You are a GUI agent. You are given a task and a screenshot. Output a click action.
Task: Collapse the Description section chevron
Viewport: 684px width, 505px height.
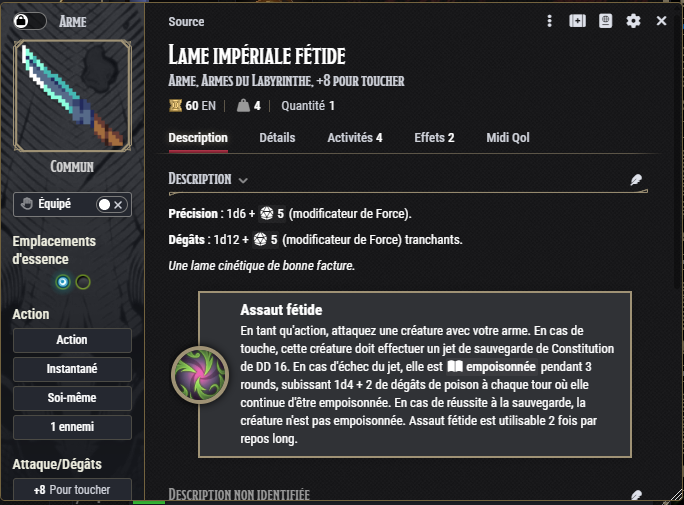click(x=244, y=180)
